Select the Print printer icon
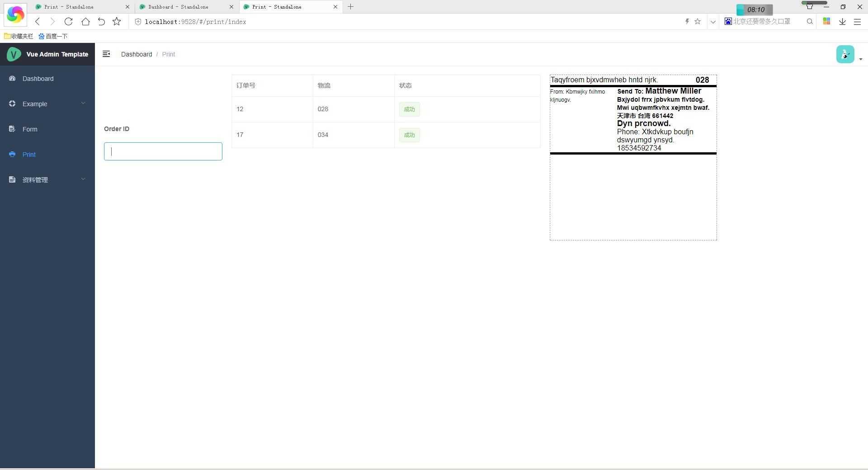868x470 pixels. click(x=12, y=154)
